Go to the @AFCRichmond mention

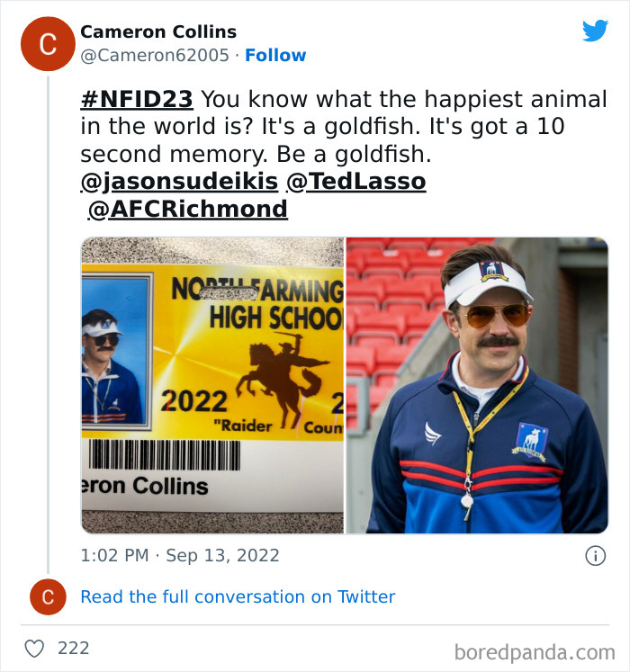point(187,210)
